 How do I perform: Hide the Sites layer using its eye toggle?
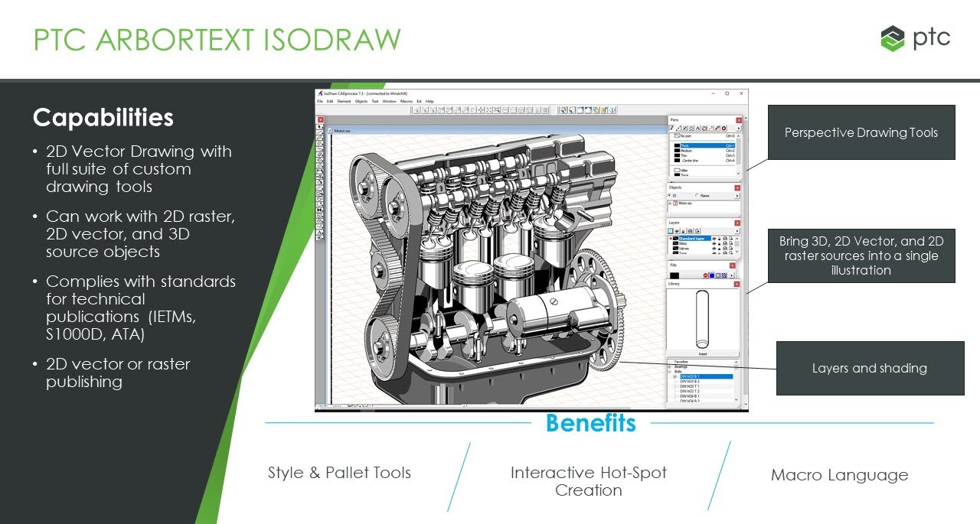[x=714, y=243]
